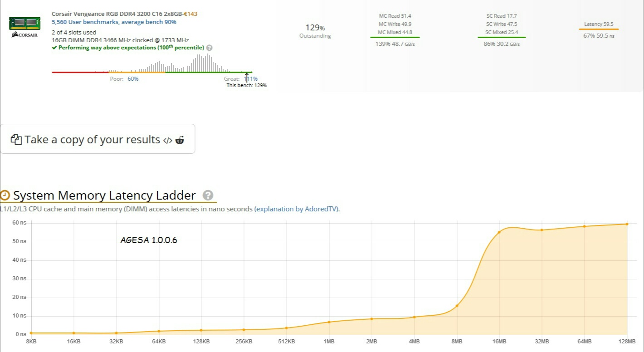Click the 67% 59.5 ns result
Screen dimensions: 644x352
599,36
